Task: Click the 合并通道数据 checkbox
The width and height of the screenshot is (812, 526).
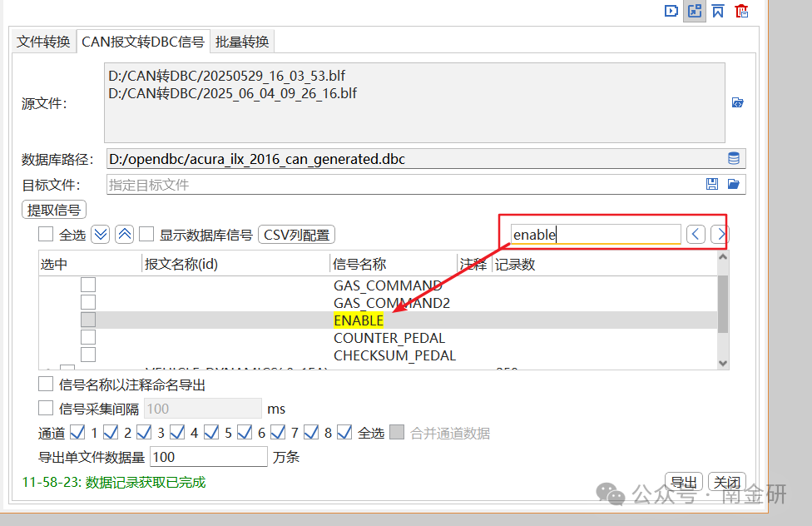Action: [397, 432]
